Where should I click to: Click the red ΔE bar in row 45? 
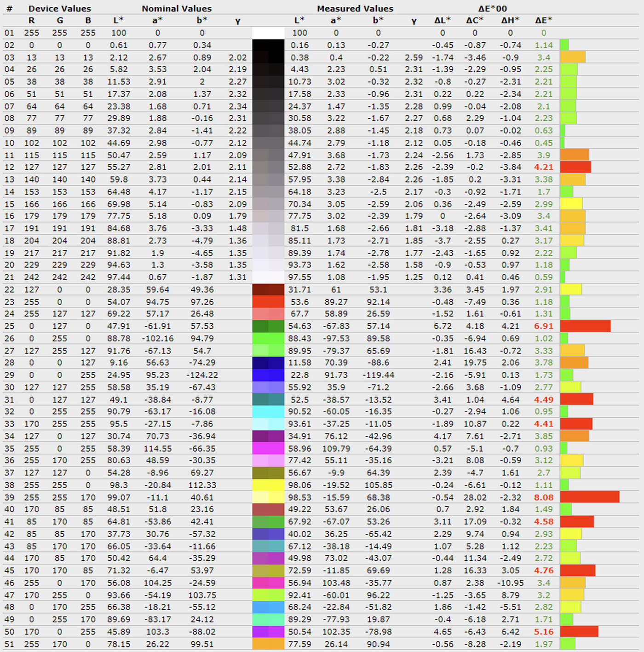pyautogui.click(x=578, y=571)
